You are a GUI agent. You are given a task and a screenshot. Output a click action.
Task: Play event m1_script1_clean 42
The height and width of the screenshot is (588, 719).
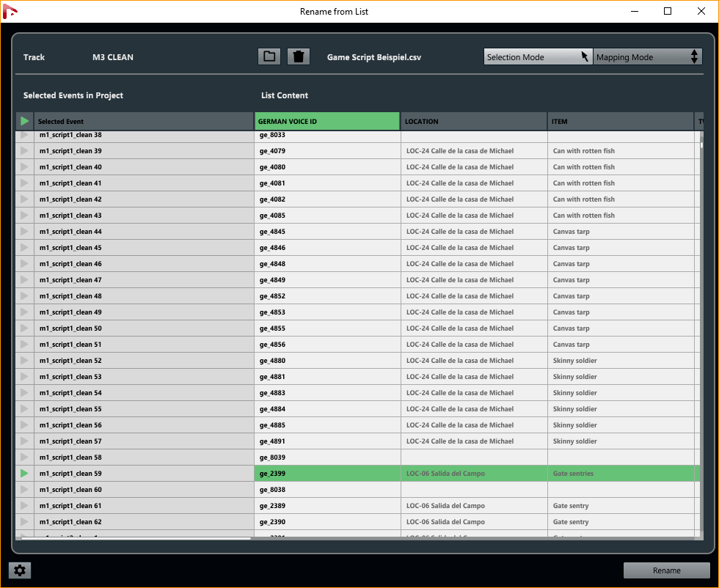coord(25,199)
